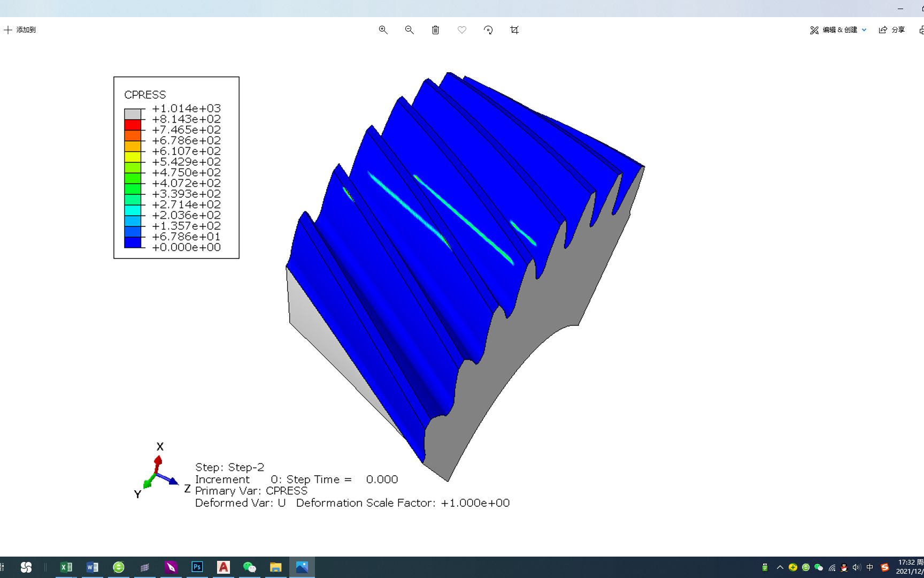The width and height of the screenshot is (924, 578).
Task: Open the 添加到 dropdown
Action: point(20,30)
